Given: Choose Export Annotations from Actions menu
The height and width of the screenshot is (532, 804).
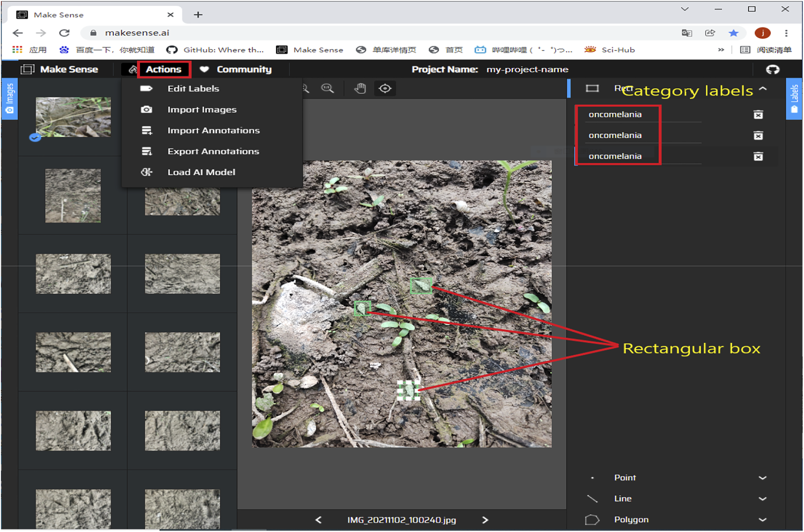Looking at the screenshot, I should tap(213, 151).
